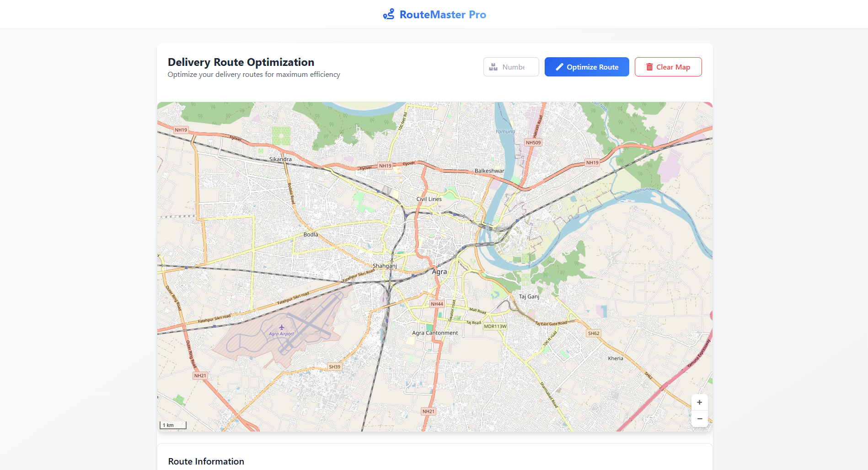Click the trash icon on Clear Map
The height and width of the screenshot is (470, 868).
pyautogui.click(x=649, y=67)
